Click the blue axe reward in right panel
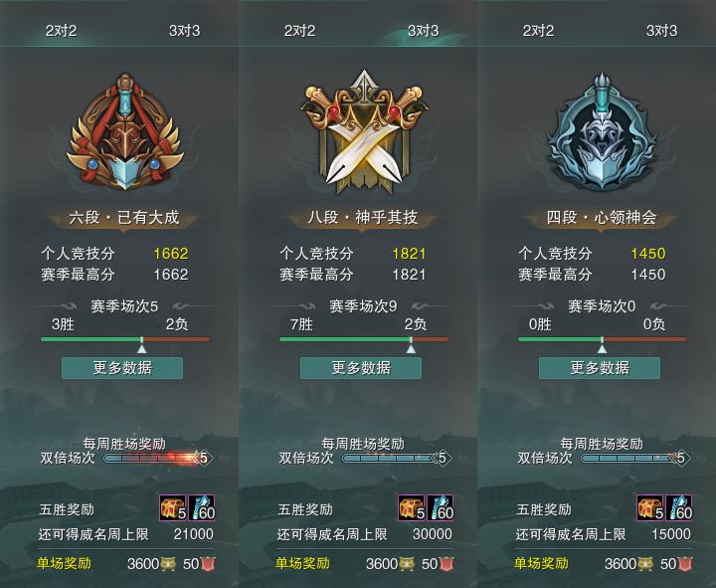The image size is (716, 588). tap(679, 507)
